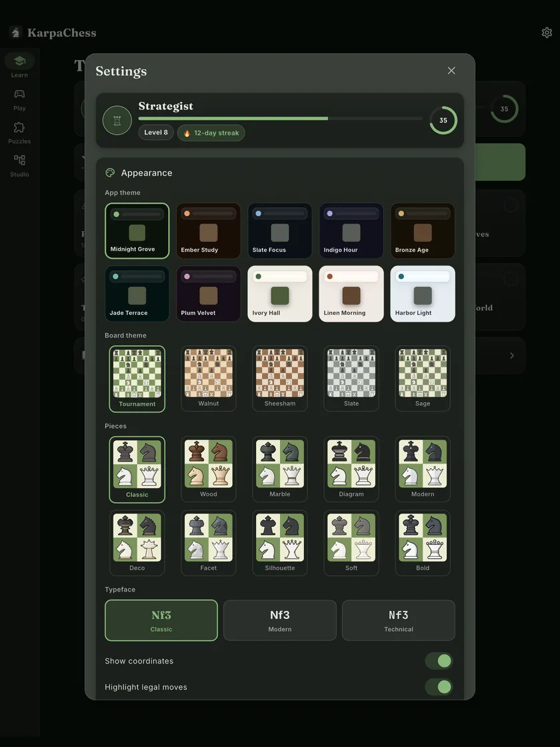Viewport: 560px width, 747px height.
Task: Pick the Indigo Hour app theme
Action: (351, 231)
